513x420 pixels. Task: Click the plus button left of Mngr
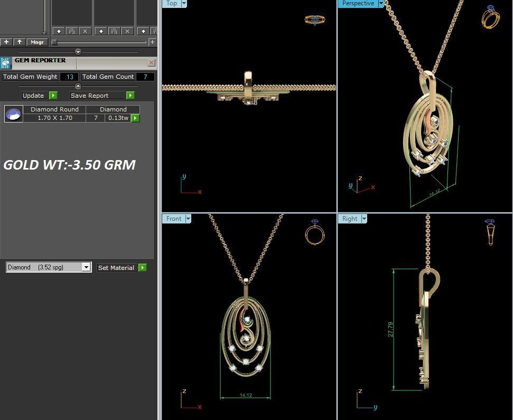coord(6,42)
